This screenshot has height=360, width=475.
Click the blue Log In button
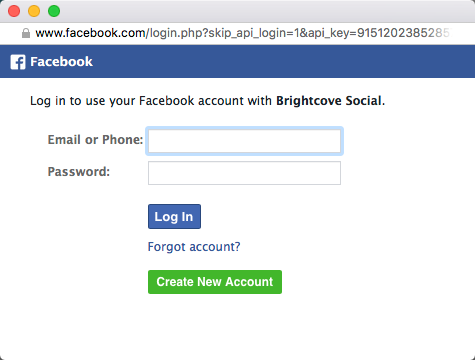(x=174, y=217)
